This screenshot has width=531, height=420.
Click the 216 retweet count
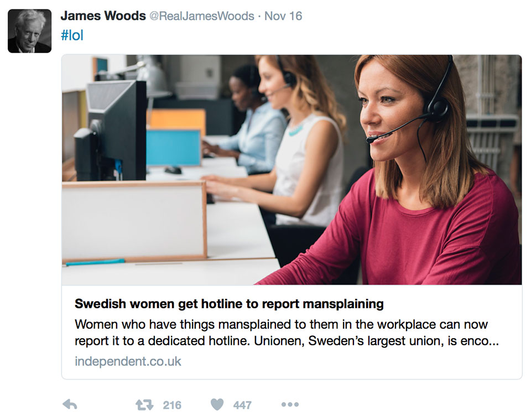172,405
